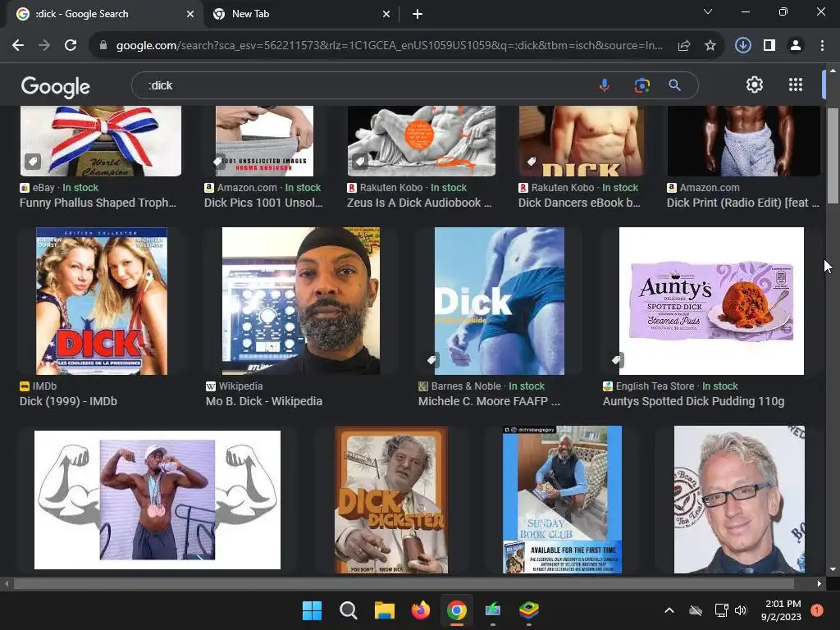Open a new browser tab
The height and width of the screenshot is (630, 840).
[x=418, y=15]
